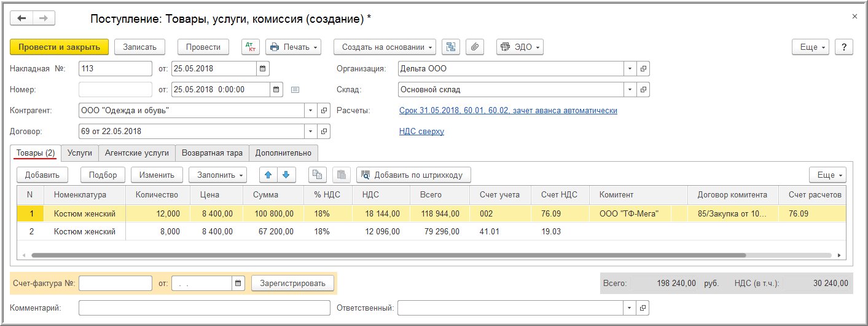Viewport: 868px width, 326px height.
Task: Show Дт/Кт accounting entries
Action: (251, 47)
